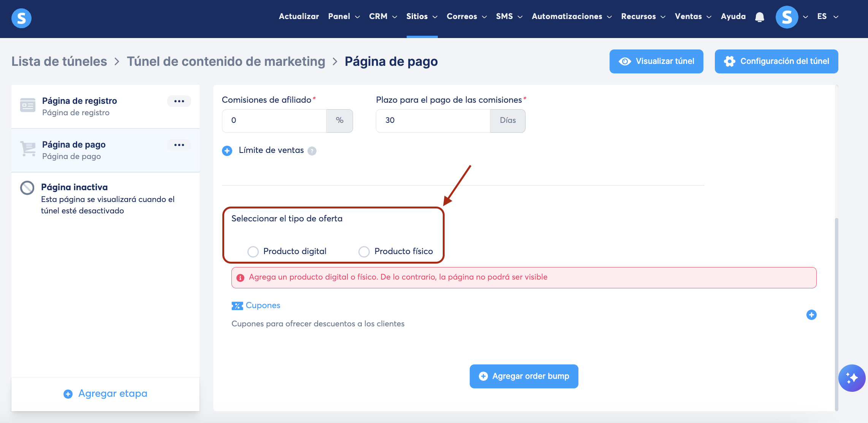The image size is (868, 423).
Task: Click the Comisiones de afiliado input field
Action: click(x=274, y=121)
